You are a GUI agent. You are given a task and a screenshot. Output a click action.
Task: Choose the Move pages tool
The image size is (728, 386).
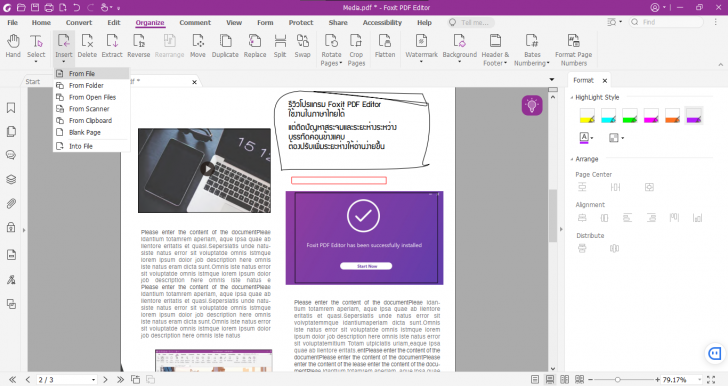coord(198,46)
